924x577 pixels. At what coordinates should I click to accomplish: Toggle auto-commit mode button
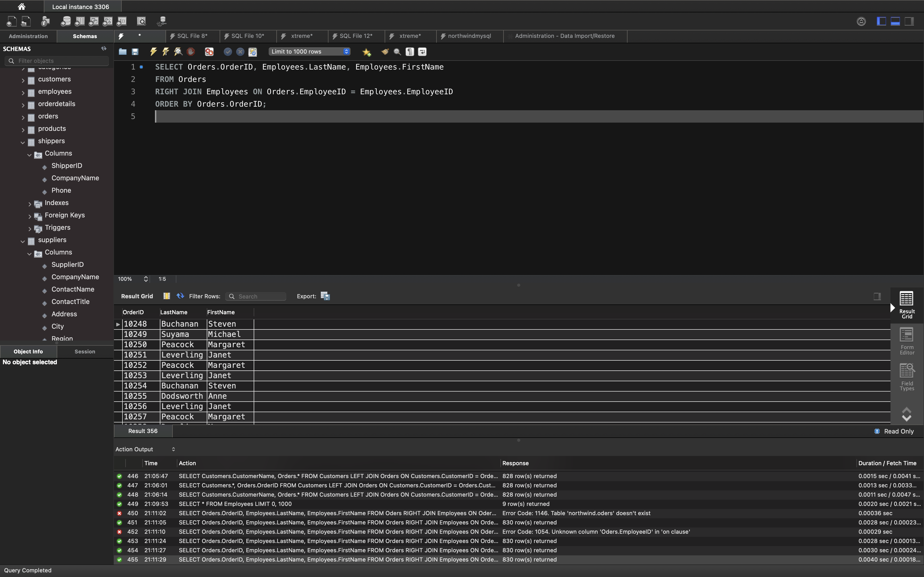pos(252,52)
